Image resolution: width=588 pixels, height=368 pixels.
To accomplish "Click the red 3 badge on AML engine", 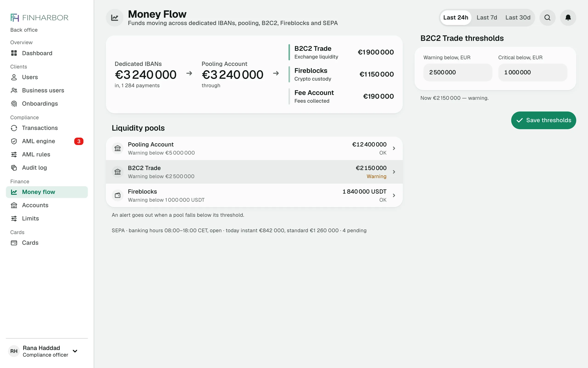I will tap(79, 141).
